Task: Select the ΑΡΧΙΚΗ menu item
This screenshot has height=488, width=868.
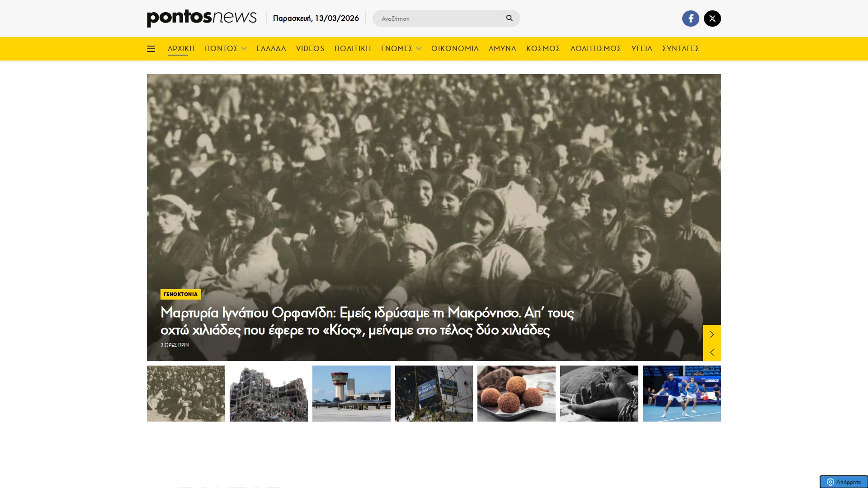Action: click(x=181, y=48)
